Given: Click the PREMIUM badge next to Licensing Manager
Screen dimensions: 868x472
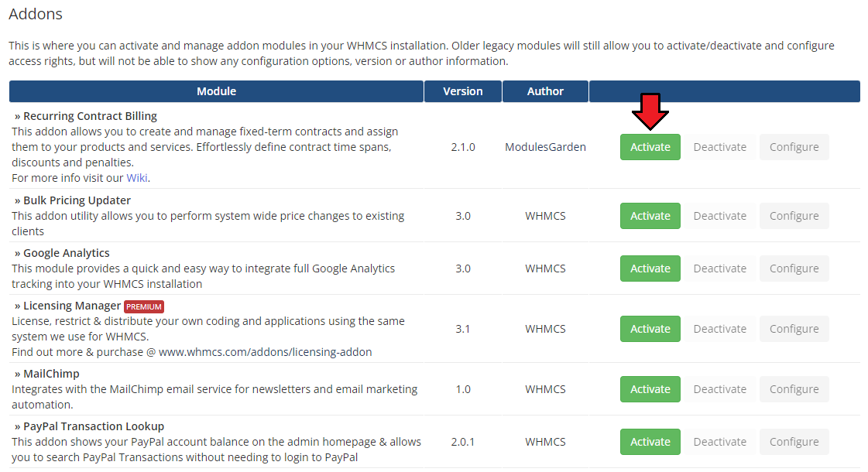Looking at the screenshot, I should pos(144,306).
